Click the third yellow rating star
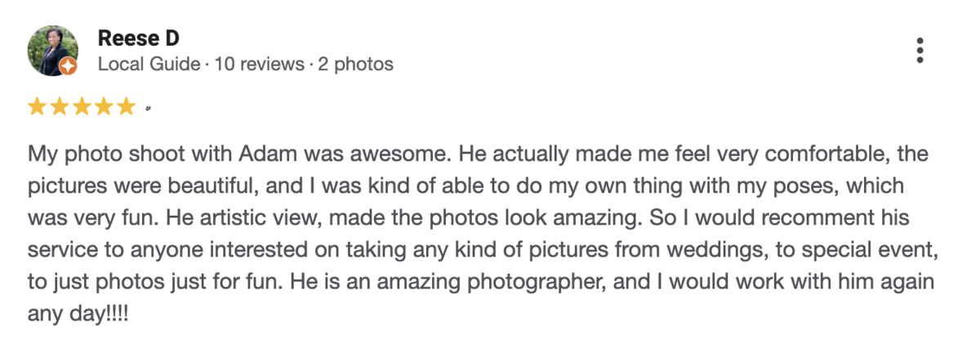Screen dimensions: 980x344 pyautogui.click(x=82, y=106)
